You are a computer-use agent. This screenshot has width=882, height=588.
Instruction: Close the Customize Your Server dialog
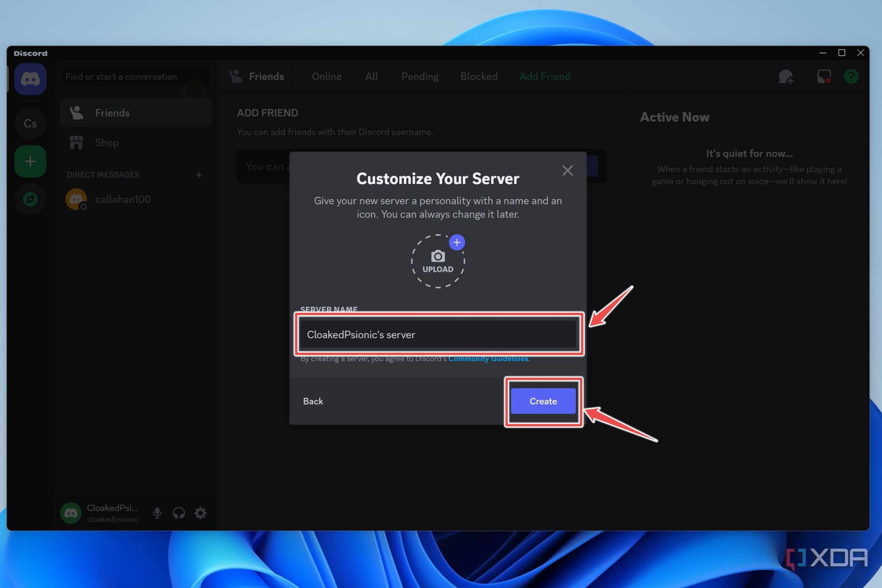pos(567,171)
